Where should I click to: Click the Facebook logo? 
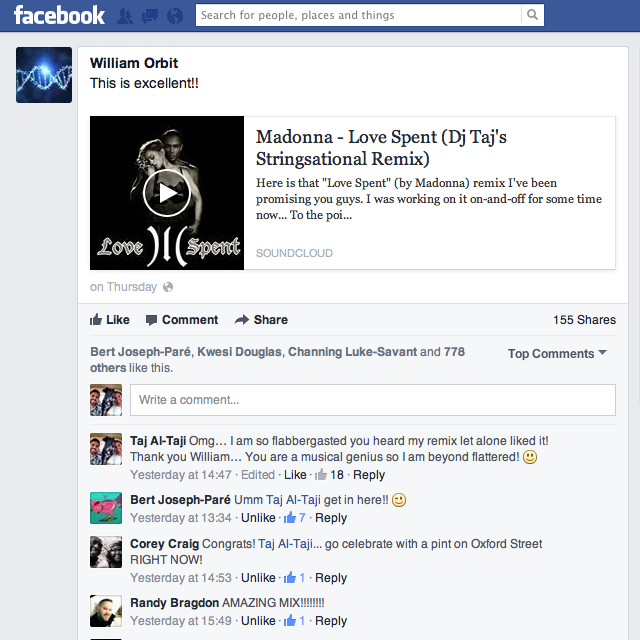[59, 16]
